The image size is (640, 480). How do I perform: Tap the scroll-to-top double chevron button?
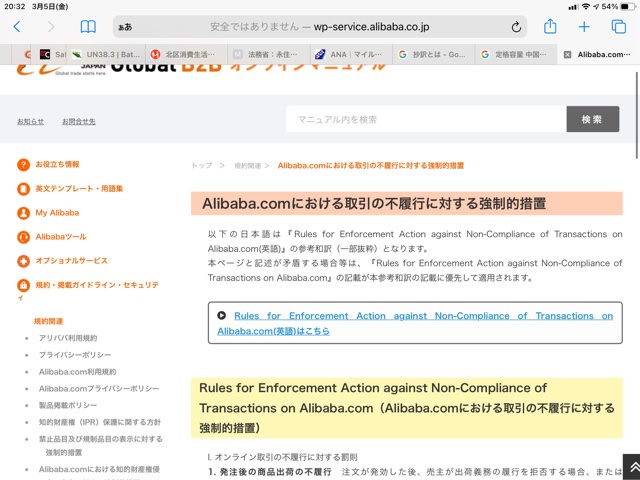pyautogui.click(x=633, y=467)
